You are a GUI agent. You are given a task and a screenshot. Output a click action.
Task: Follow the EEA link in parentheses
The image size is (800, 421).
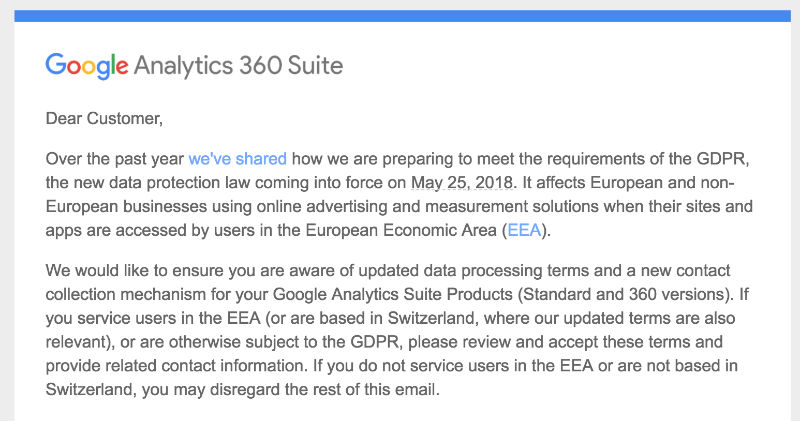[524, 230]
